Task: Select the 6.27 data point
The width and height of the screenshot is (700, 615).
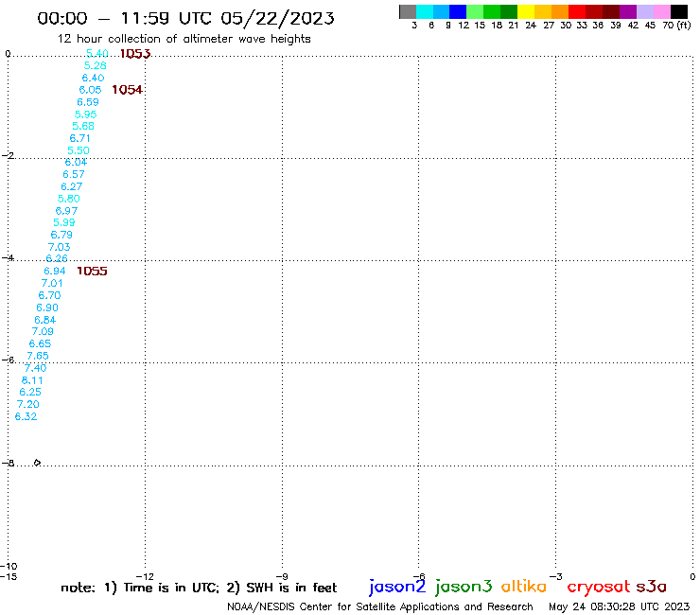Action: [x=72, y=186]
